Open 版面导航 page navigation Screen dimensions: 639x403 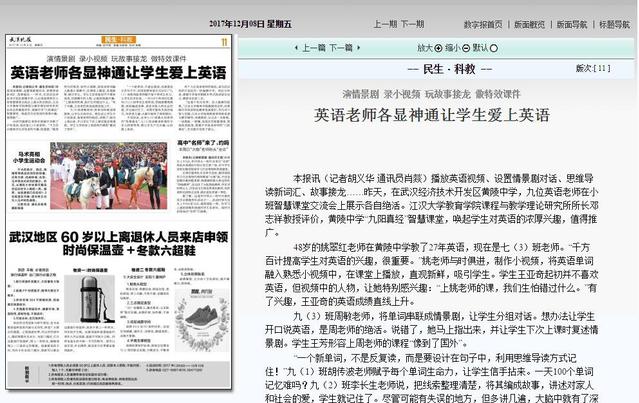click(x=572, y=24)
